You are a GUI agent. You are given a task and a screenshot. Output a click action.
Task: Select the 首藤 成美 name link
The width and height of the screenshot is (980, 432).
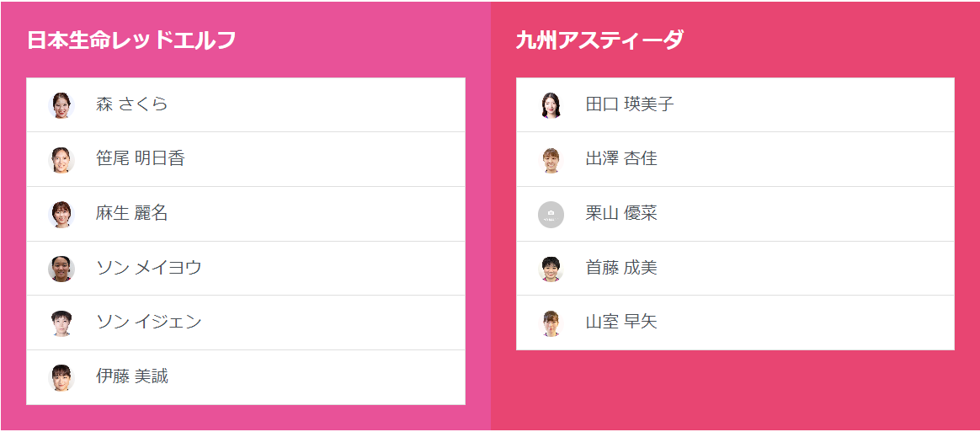click(620, 268)
